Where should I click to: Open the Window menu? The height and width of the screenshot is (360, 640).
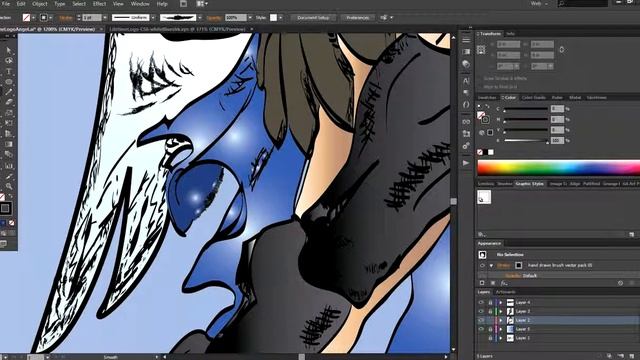140,4
